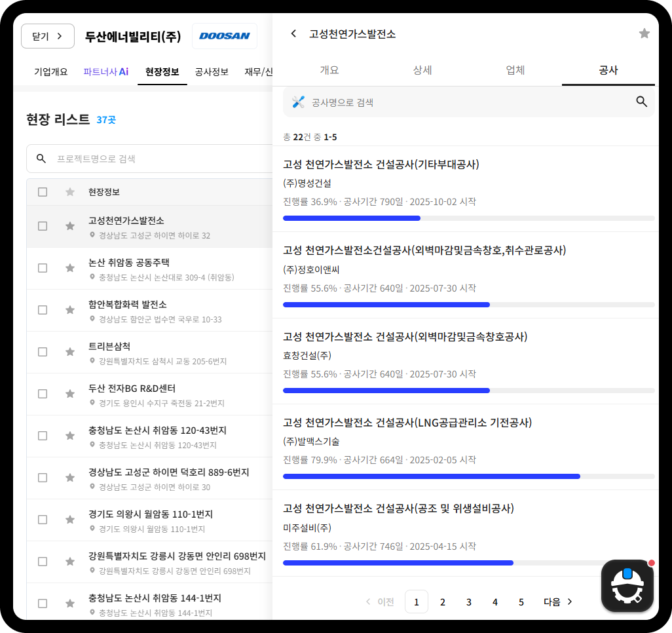Viewport: 672px width, 633px height.
Task: Open the helmet gear chatbot icon
Action: click(x=627, y=585)
